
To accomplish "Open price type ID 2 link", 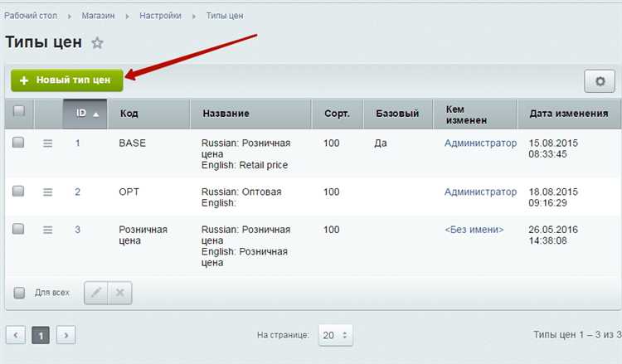I will point(77,192).
